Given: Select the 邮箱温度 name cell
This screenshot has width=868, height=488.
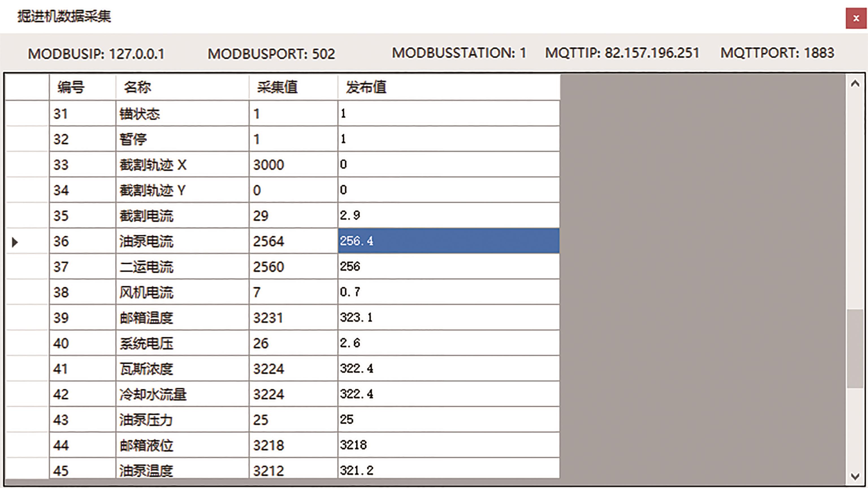Looking at the screenshot, I should [182, 318].
